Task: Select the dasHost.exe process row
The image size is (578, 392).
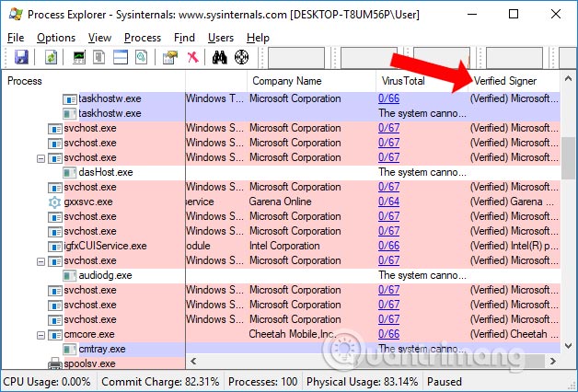Action: (282, 172)
